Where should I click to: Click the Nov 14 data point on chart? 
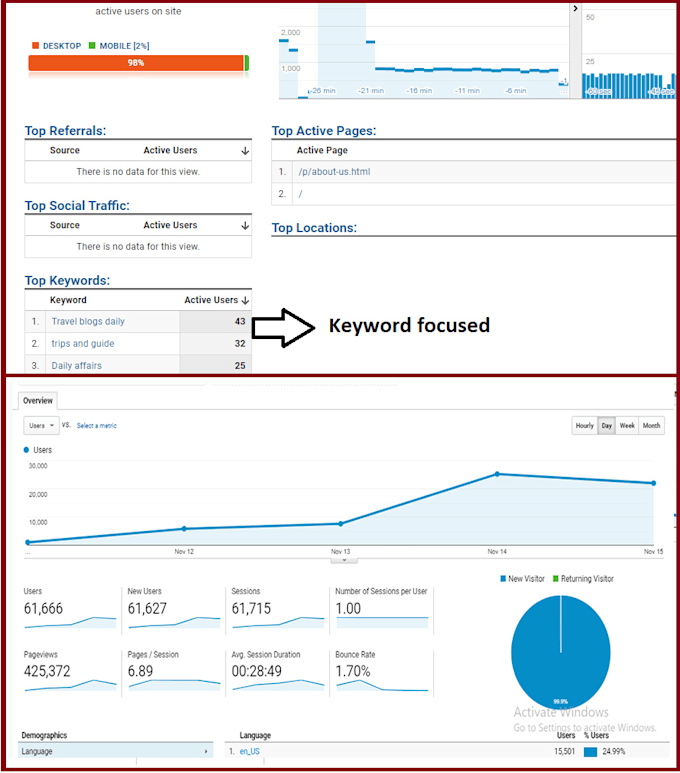coord(497,474)
